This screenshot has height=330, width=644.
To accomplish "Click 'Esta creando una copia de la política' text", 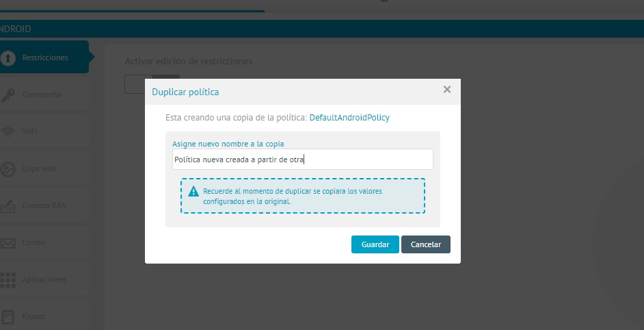I will click(x=236, y=118).
